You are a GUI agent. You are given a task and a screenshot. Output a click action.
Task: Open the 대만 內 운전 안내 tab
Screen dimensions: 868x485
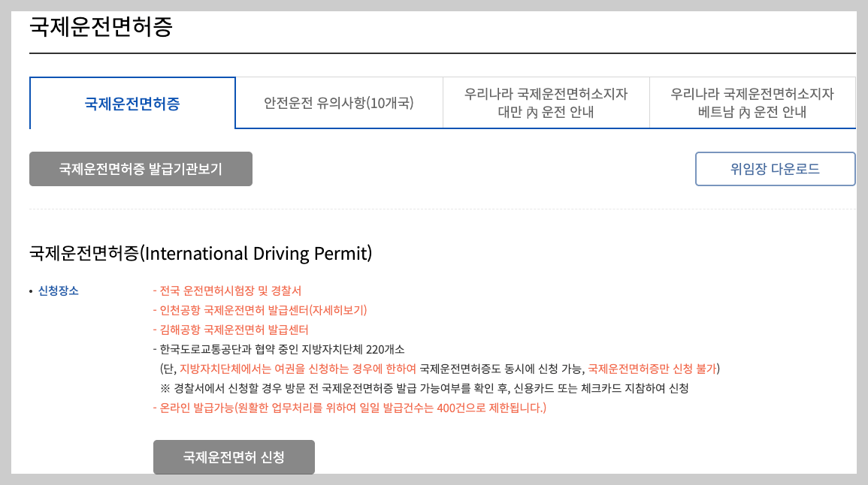point(546,102)
